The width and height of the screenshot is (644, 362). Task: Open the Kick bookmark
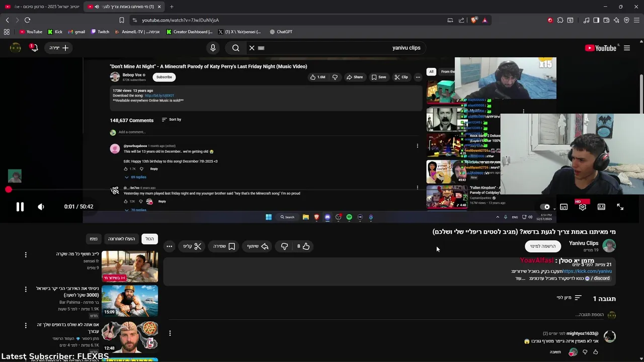tap(55, 32)
